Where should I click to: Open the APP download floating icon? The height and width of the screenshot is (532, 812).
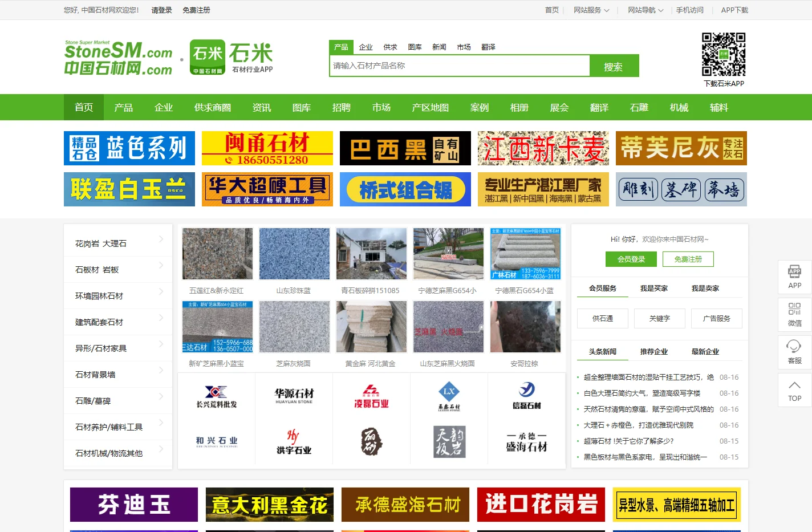pyautogui.click(x=794, y=277)
